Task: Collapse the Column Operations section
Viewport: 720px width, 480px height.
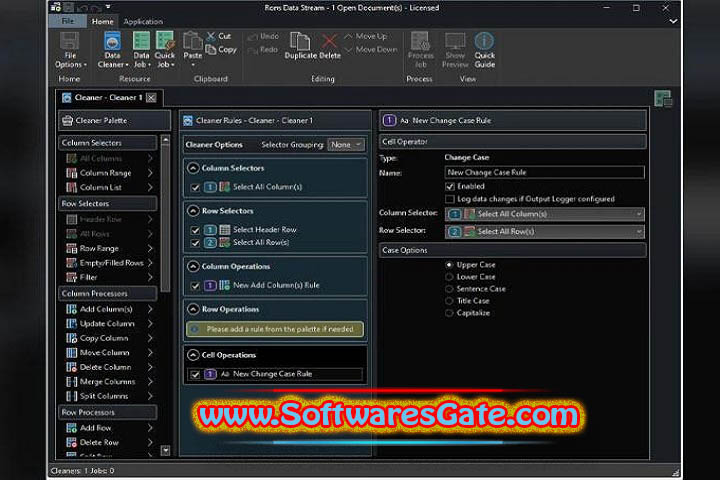Action: [x=193, y=266]
